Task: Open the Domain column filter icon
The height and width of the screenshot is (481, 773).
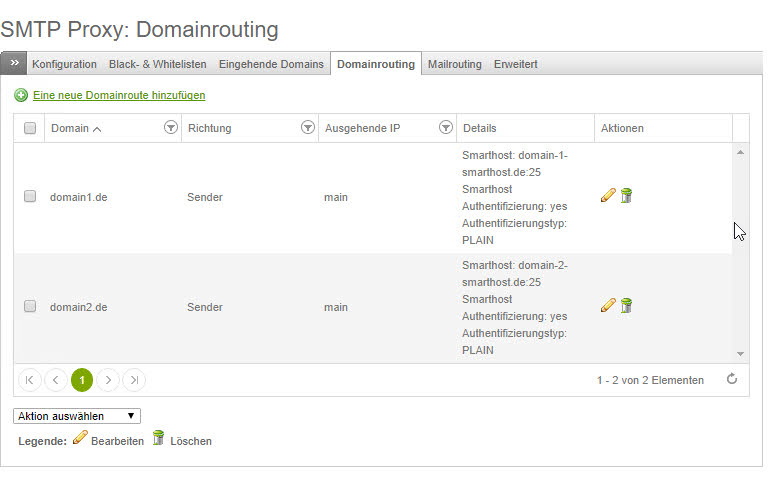Action: (170, 128)
